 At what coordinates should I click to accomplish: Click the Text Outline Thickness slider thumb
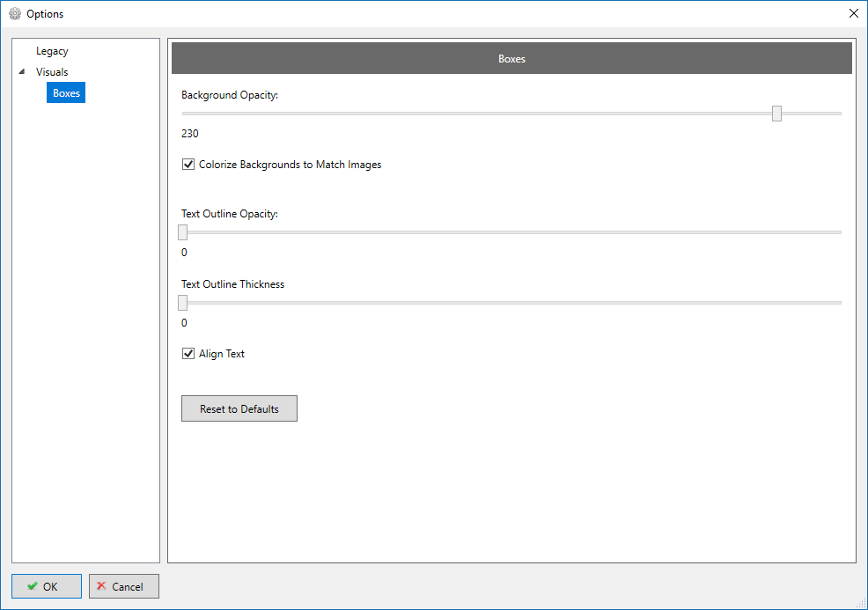tap(183, 303)
